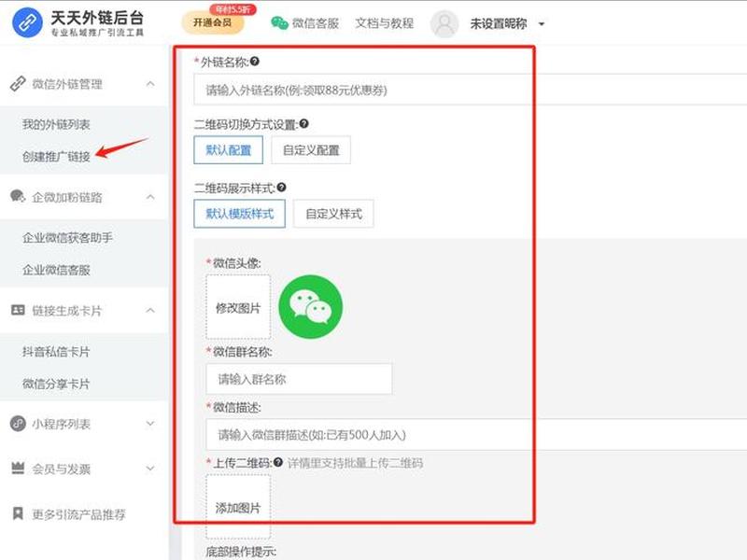Click the 未设置昵称 username text
This screenshot has height=560, width=747.
[x=499, y=24]
